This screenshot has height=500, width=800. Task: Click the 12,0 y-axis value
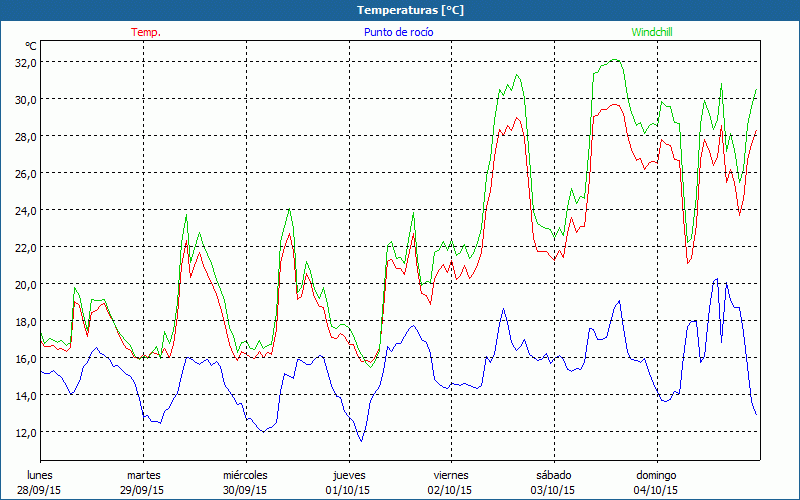pyautogui.click(x=25, y=432)
